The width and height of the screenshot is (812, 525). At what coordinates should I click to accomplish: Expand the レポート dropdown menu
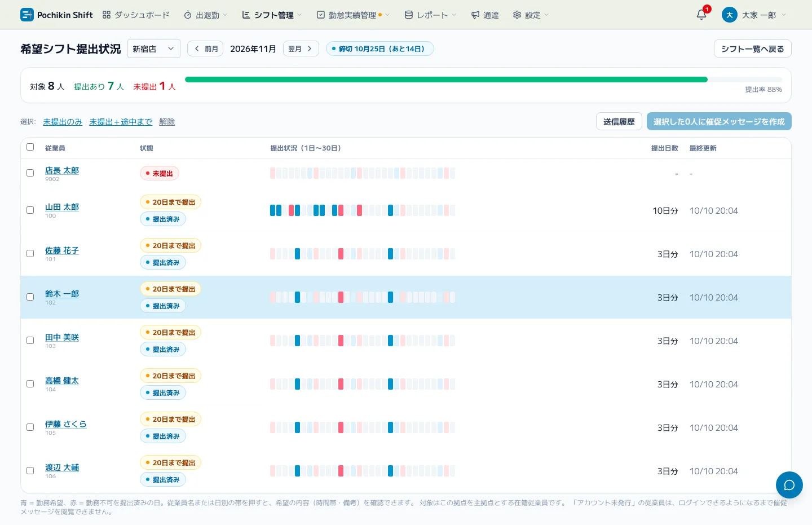pyautogui.click(x=431, y=15)
